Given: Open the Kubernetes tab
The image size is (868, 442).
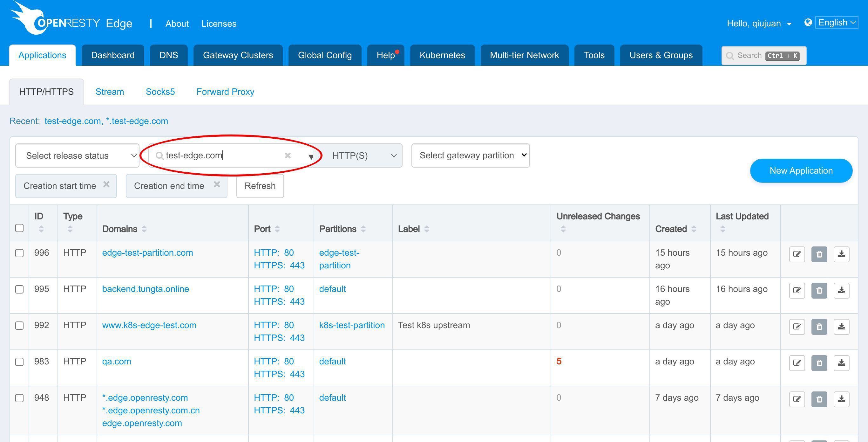Looking at the screenshot, I should click(442, 55).
